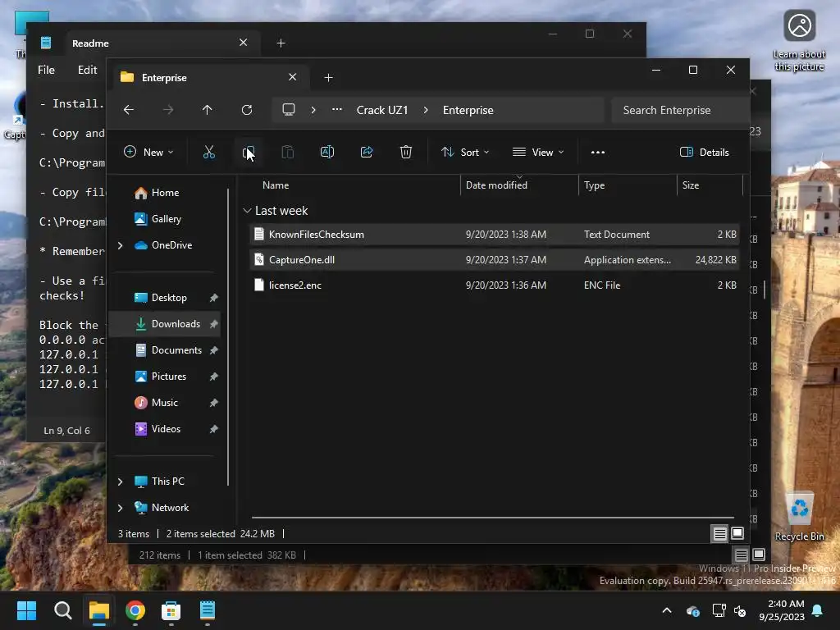Click the Delete trash can icon

tap(406, 152)
